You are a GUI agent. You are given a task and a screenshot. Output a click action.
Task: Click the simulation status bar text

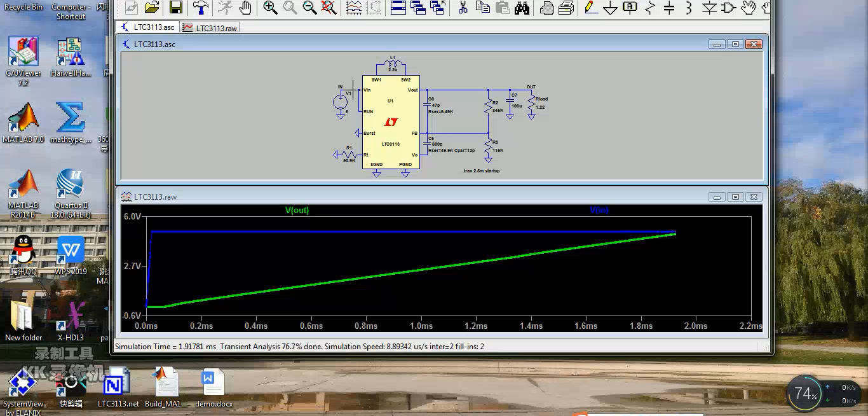(299, 347)
